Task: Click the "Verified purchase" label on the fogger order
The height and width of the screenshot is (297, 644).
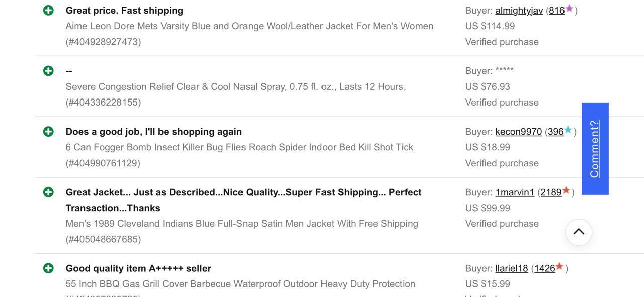Action: point(502,163)
